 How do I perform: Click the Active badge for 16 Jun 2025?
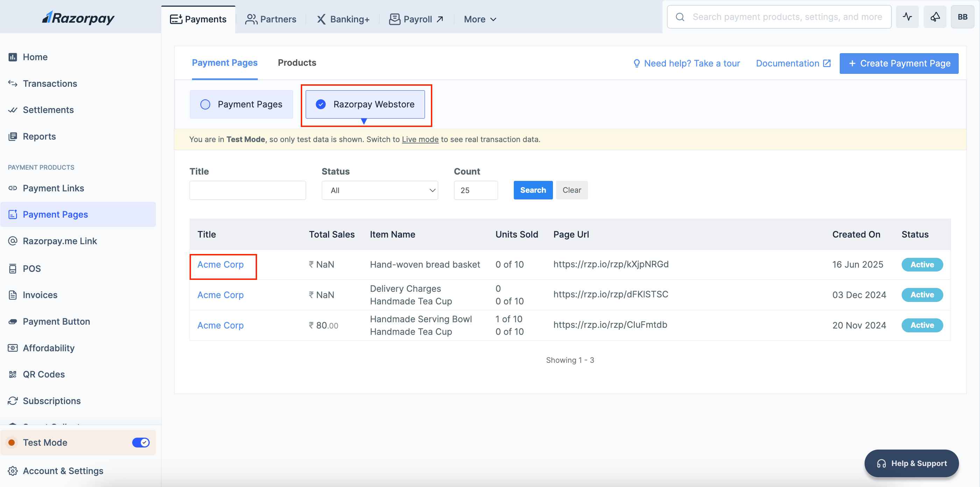pyautogui.click(x=922, y=264)
